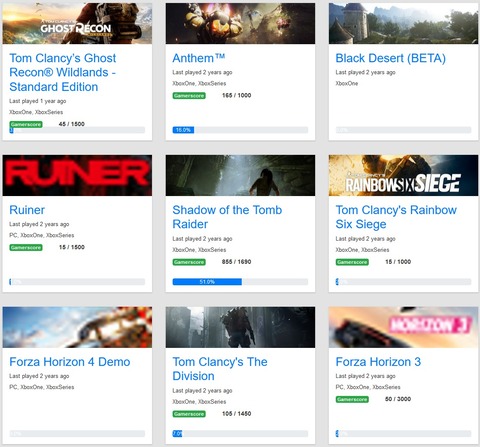This screenshot has width=480, height=447.
Task: Open the Anthem™ game title link
Action: [x=199, y=58]
